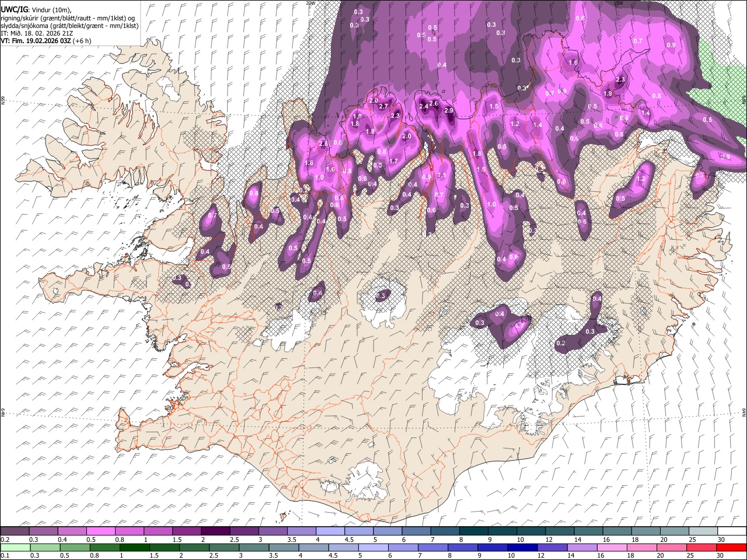Click the 20W longitude label

coord(310,3)
